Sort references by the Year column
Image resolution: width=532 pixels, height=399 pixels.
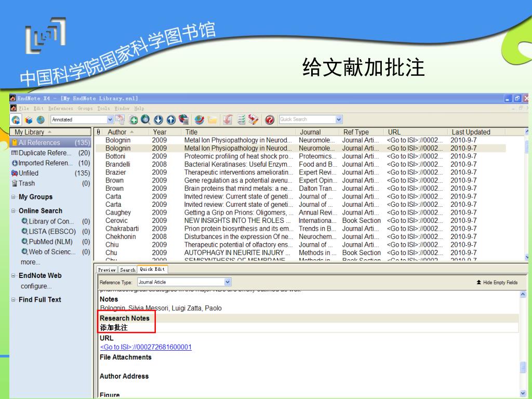(x=159, y=132)
